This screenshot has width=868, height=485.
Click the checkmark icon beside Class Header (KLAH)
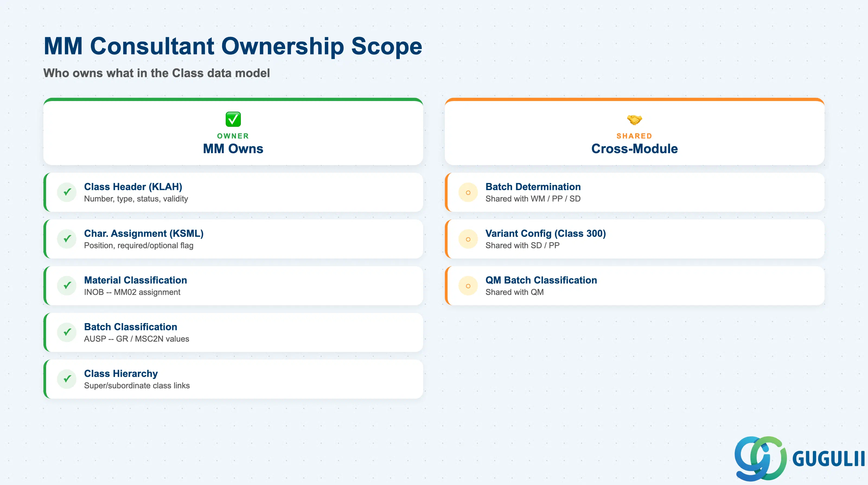tap(67, 192)
